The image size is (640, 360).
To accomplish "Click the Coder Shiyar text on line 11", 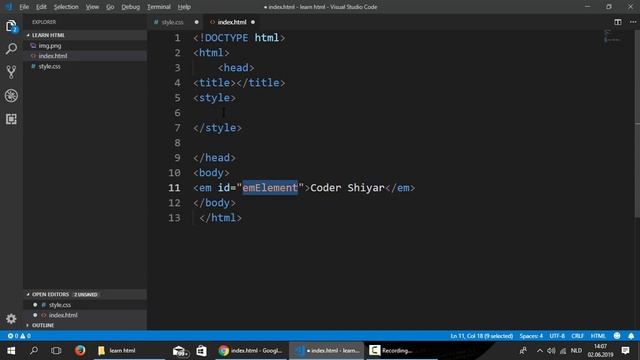I will tap(347, 188).
